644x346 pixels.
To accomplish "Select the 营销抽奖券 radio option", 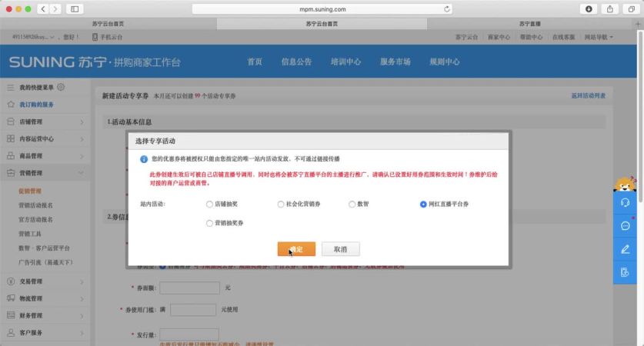I will pyautogui.click(x=209, y=223).
